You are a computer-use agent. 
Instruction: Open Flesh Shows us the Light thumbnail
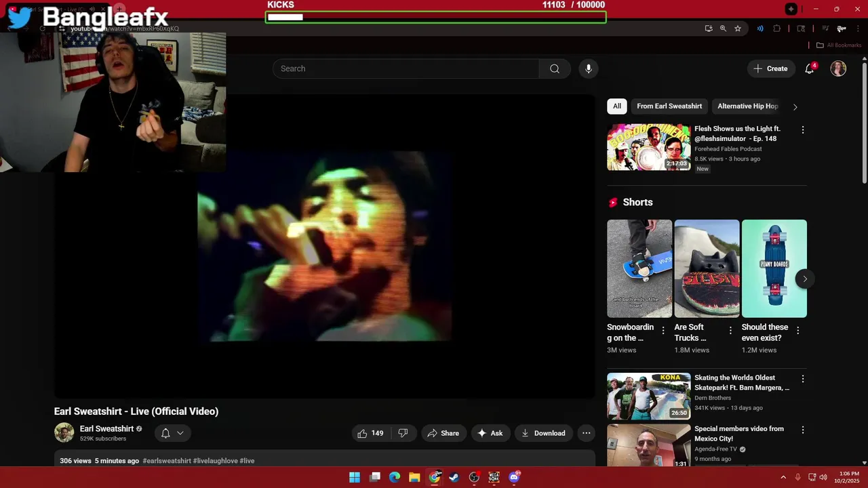coord(649,147)
